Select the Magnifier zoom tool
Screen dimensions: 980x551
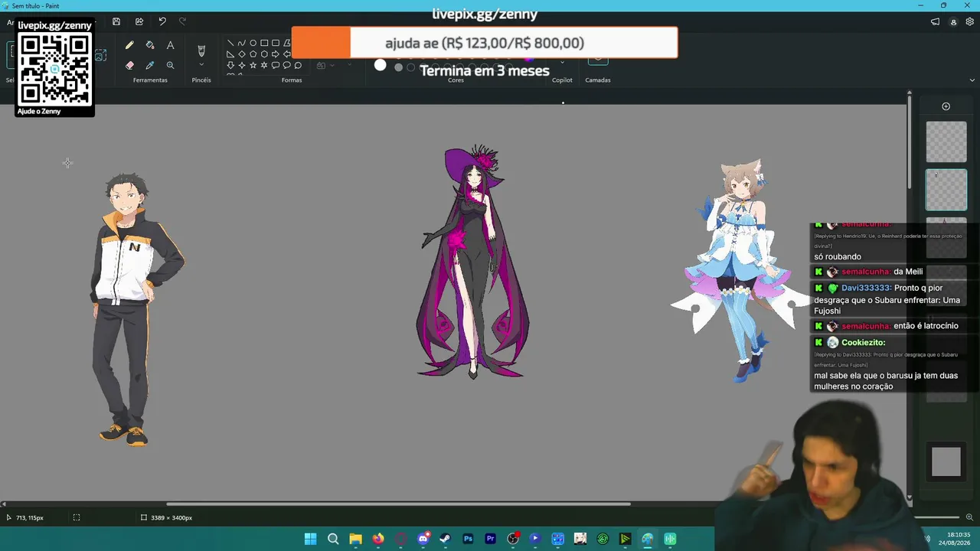click(170, 66)
